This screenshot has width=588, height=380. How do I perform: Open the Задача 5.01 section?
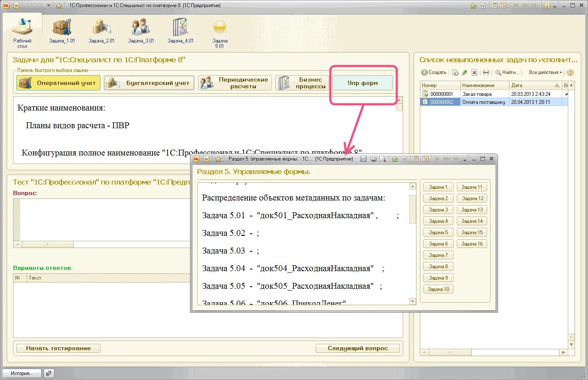point(220,34)
